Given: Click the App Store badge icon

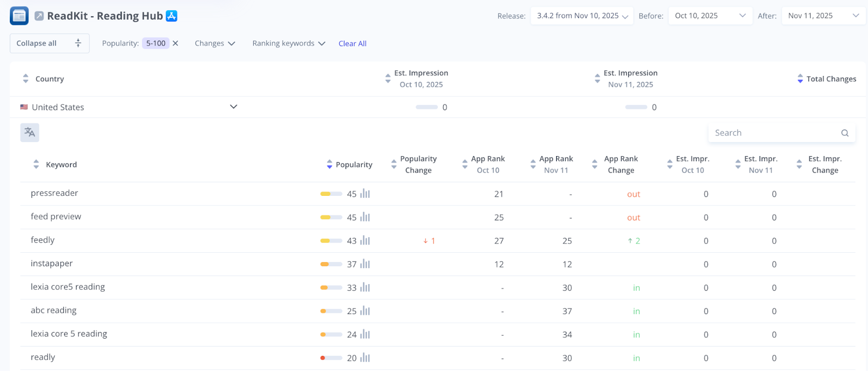Looking at the screenshot, I should tap(171, 16).
